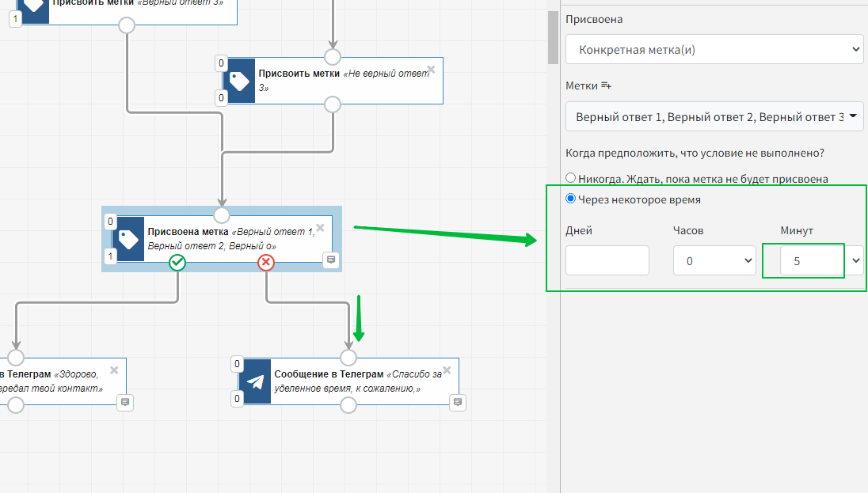Select 'Через некоторое время' radio option
Screen dimensions: 868x493
click(571, 199)
